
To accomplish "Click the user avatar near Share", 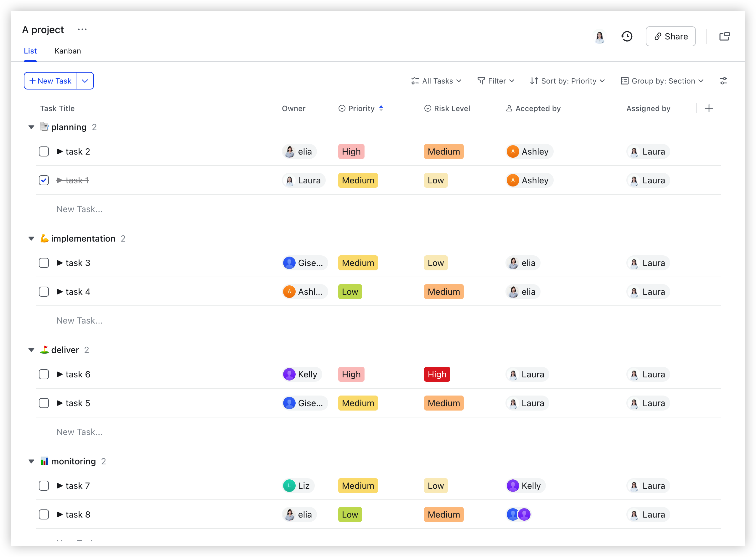I will tap(599, 36).
